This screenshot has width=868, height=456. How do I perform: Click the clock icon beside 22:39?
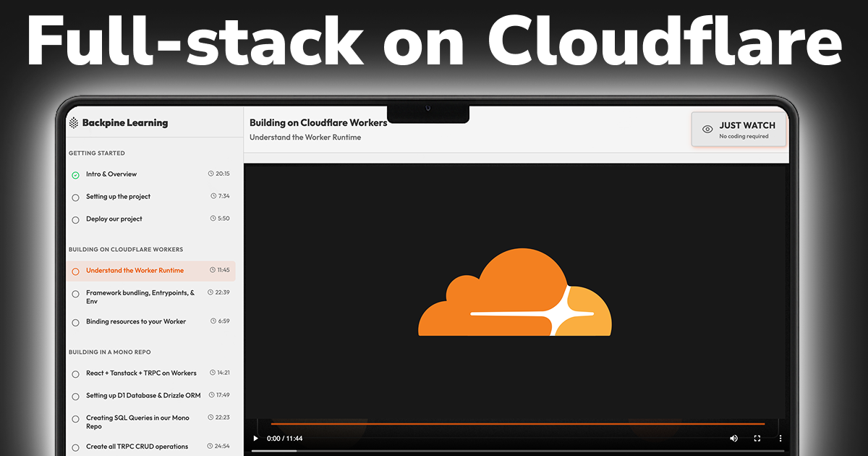(x=210, y=292)
